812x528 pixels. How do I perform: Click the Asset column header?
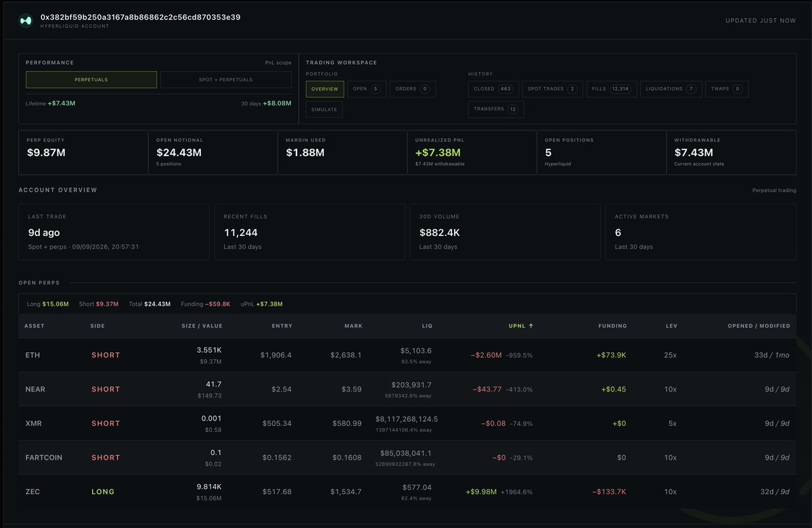pyautogui.click(x=35, y=326)
